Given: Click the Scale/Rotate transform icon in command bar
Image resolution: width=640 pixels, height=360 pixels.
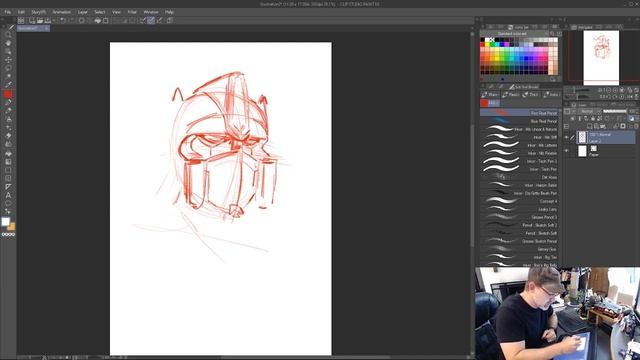Looking at the screenshot, I should tap(106, 20).
